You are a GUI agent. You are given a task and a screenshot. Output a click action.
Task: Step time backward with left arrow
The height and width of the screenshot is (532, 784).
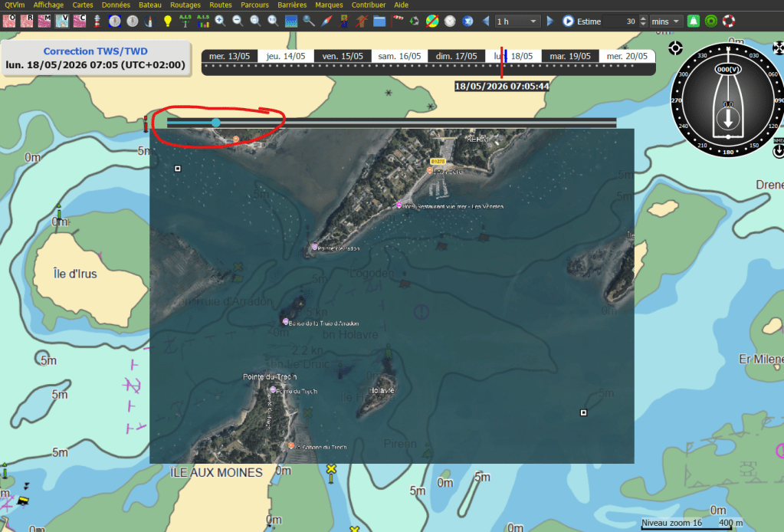(x=486, y=21)
